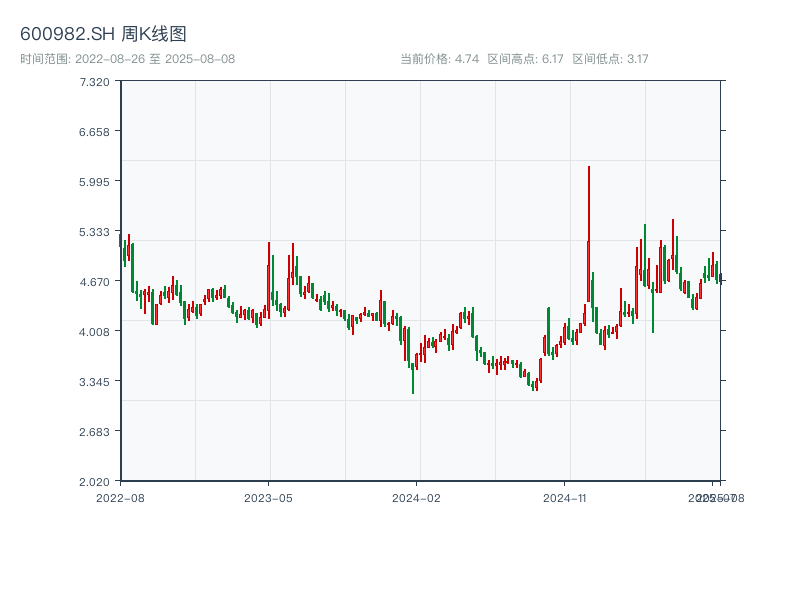Viewport: 800px width, 600px height.
Task: Click the y-axis value 5.333
Action: pyautogui.click(x=94, y=232)
